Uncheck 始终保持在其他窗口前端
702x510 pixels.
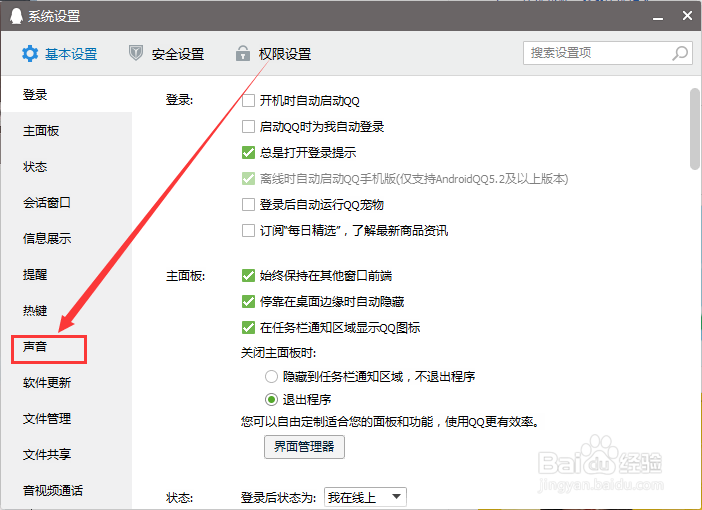tap(248, 275)
